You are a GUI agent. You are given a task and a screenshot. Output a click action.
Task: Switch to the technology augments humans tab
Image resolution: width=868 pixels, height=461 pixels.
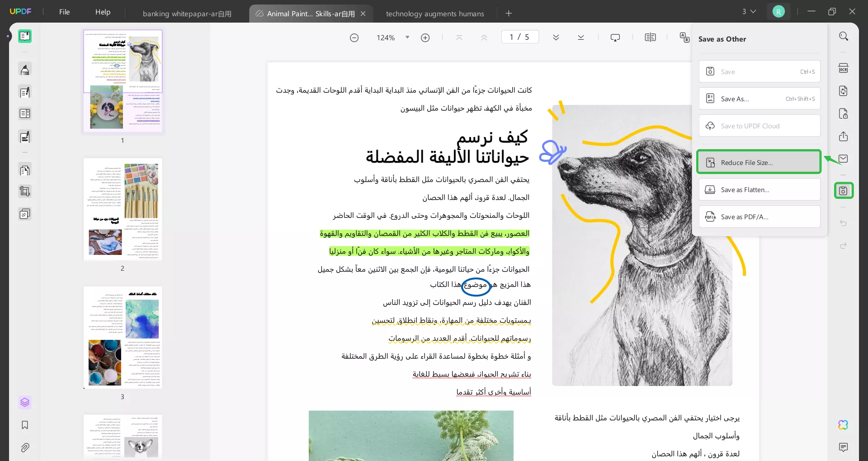(x=434, y=14)
